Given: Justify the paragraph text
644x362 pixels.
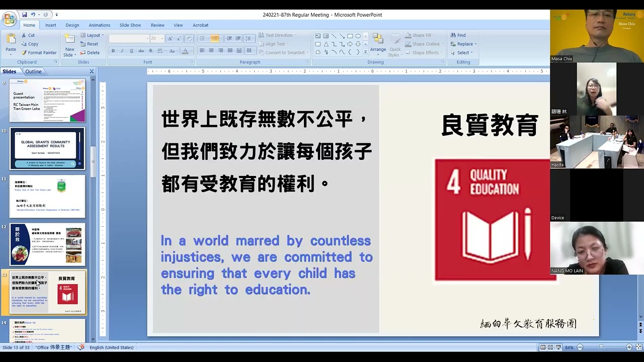Looking at the screenshot, I should pos(230,50).
